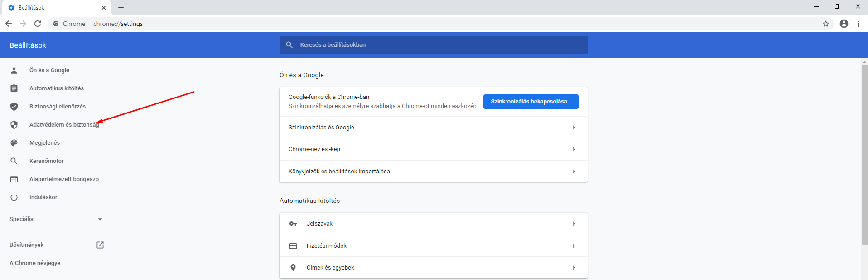Click the back navigation arrow
The image size is (868, 280).
click(9, 24)
